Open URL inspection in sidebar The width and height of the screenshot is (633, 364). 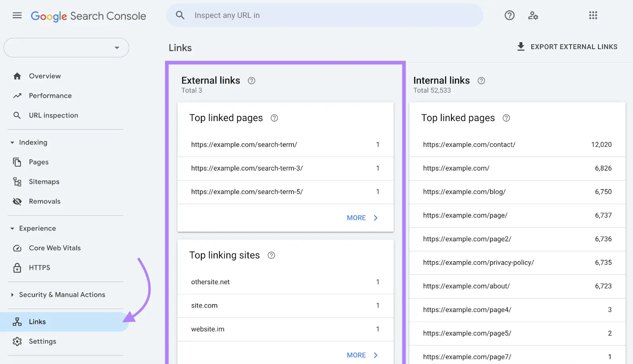pos(53,115)
